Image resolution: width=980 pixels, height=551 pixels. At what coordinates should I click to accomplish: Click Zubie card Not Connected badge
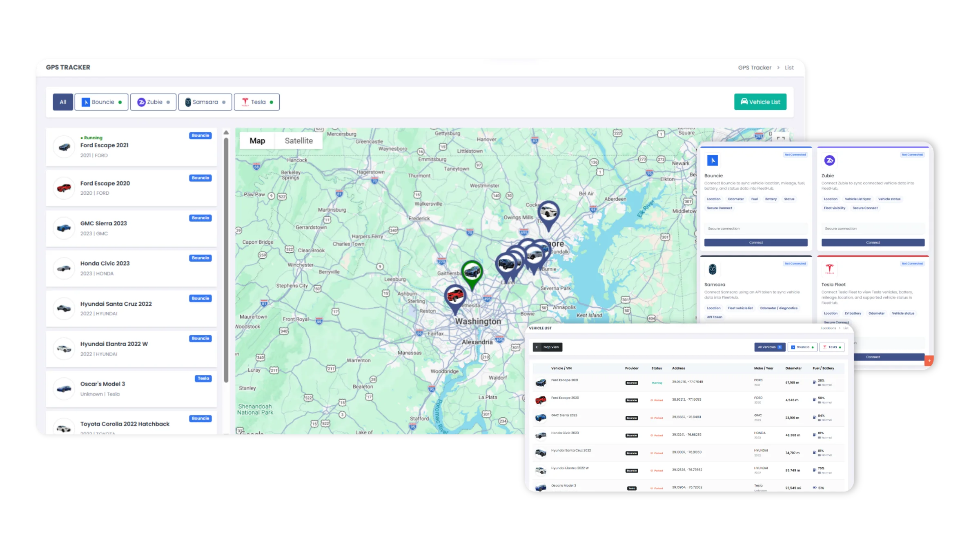pos(912,155)
